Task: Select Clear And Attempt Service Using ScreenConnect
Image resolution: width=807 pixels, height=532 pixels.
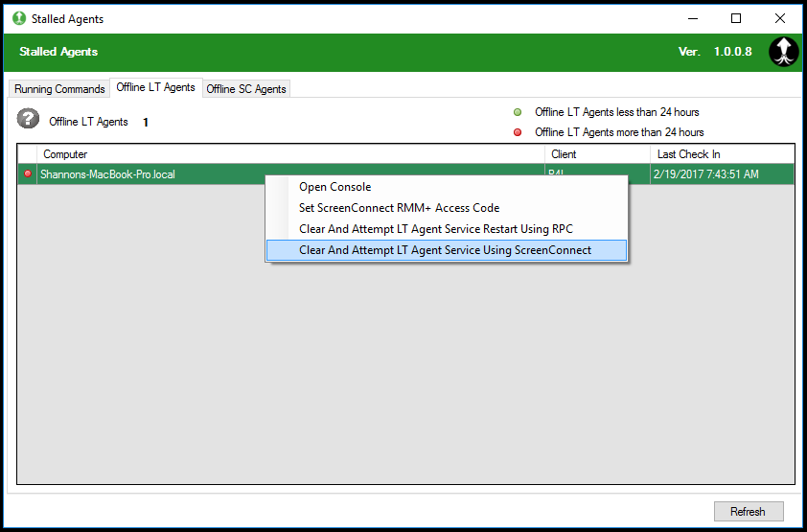Action: click(x=445, y=250)
